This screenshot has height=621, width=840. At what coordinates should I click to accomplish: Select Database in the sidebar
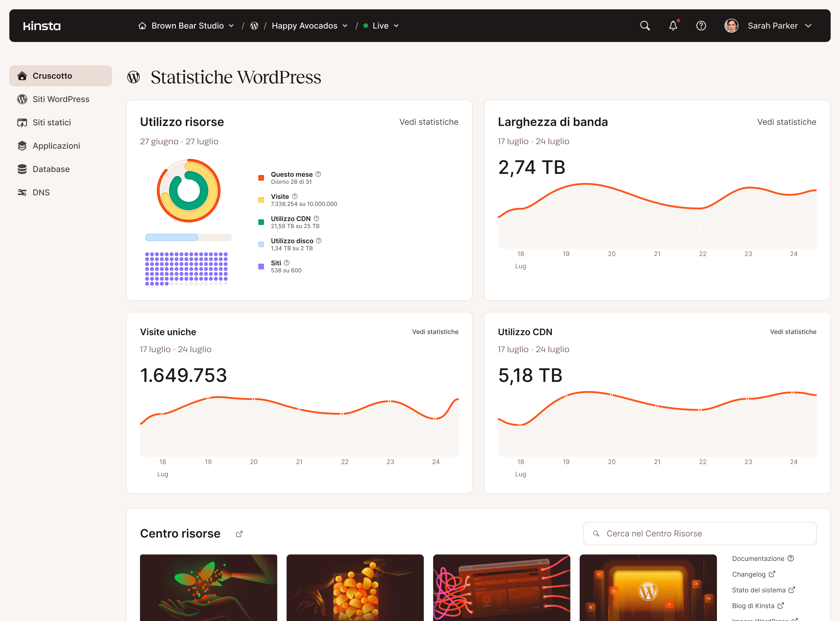[x=51, y=169]
